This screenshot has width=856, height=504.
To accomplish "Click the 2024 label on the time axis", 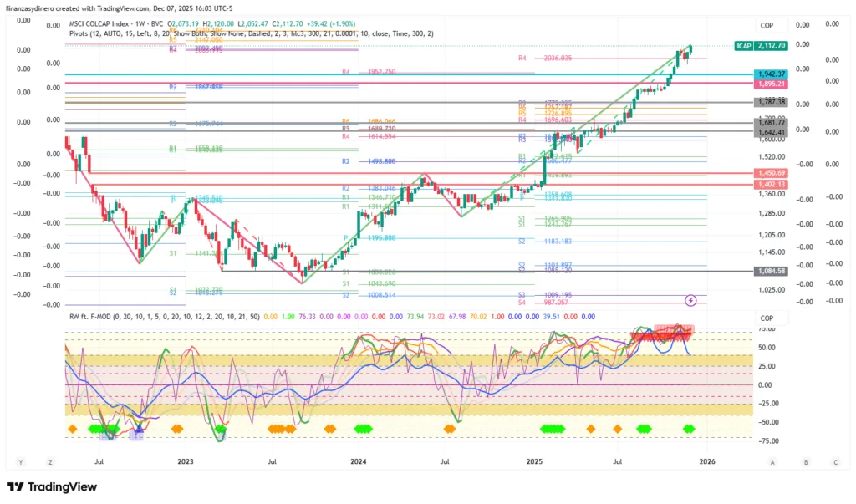I will tap(358, 461).
